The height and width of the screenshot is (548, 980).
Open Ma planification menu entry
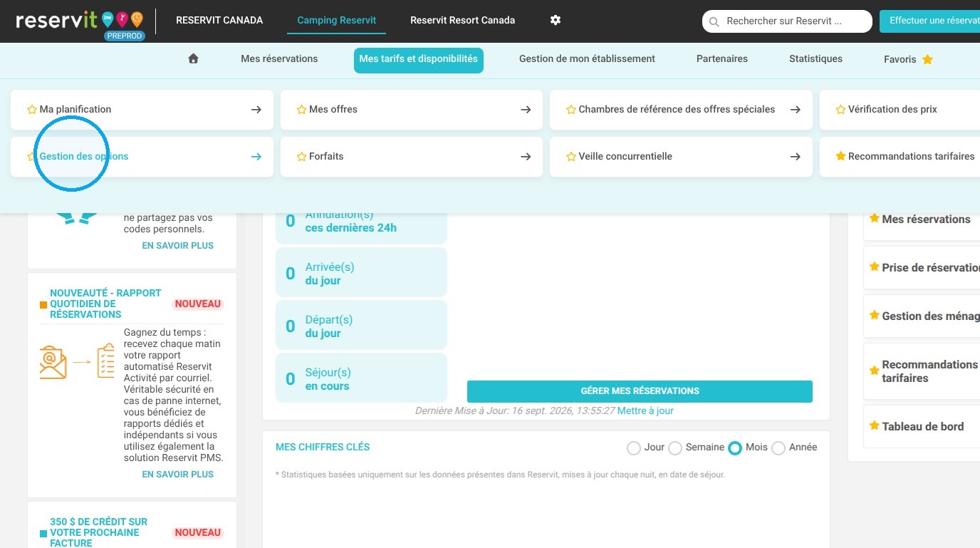click(x=142, y=110)
